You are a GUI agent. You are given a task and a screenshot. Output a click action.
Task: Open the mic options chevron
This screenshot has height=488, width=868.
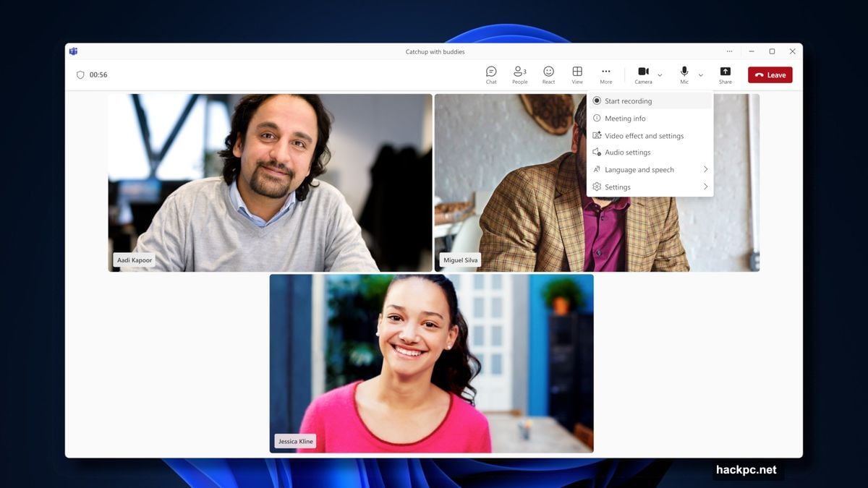700,75
